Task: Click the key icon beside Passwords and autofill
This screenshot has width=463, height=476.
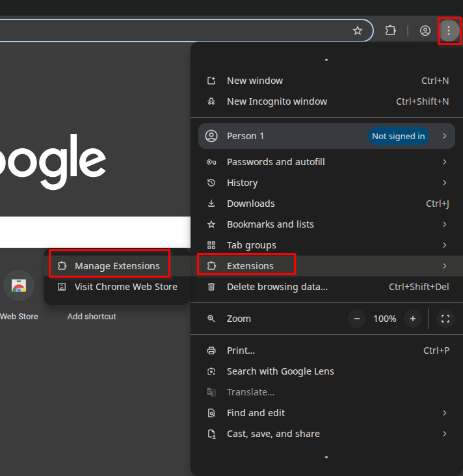Action: [x=211, y=162]
